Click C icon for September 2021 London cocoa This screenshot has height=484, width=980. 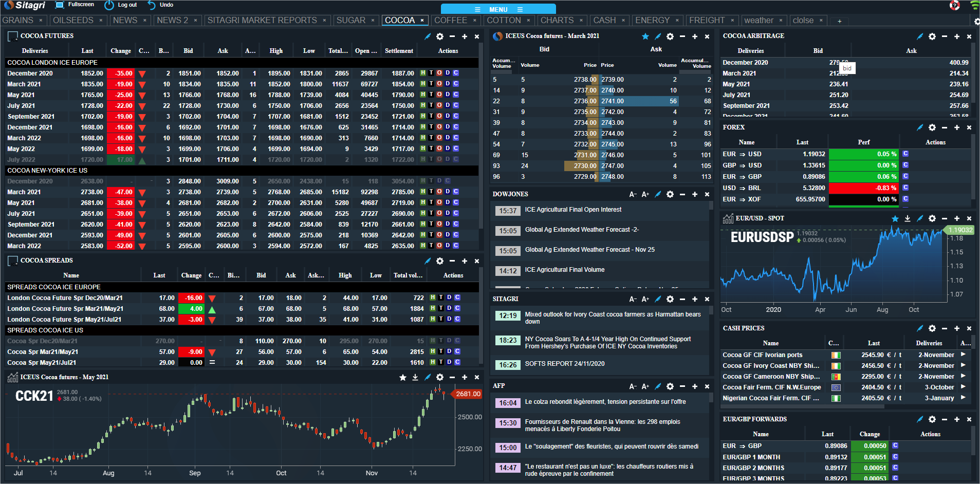coord(456,116)
